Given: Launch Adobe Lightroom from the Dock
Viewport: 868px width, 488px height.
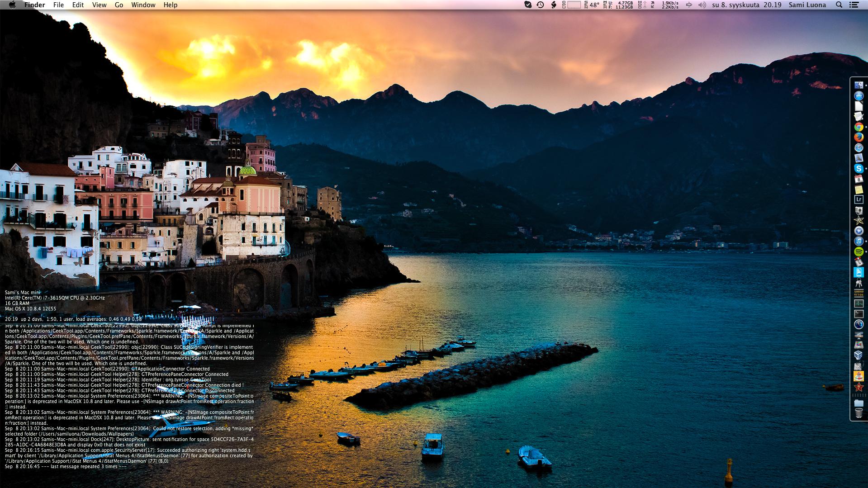Looking at the screenshot, I should click(859, 199).
